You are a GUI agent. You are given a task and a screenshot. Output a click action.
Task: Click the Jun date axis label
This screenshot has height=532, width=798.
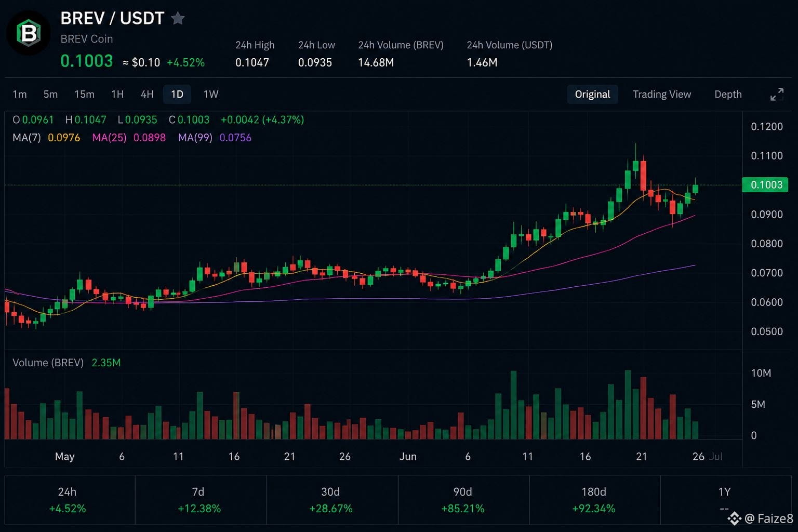[x=408, y=456]
